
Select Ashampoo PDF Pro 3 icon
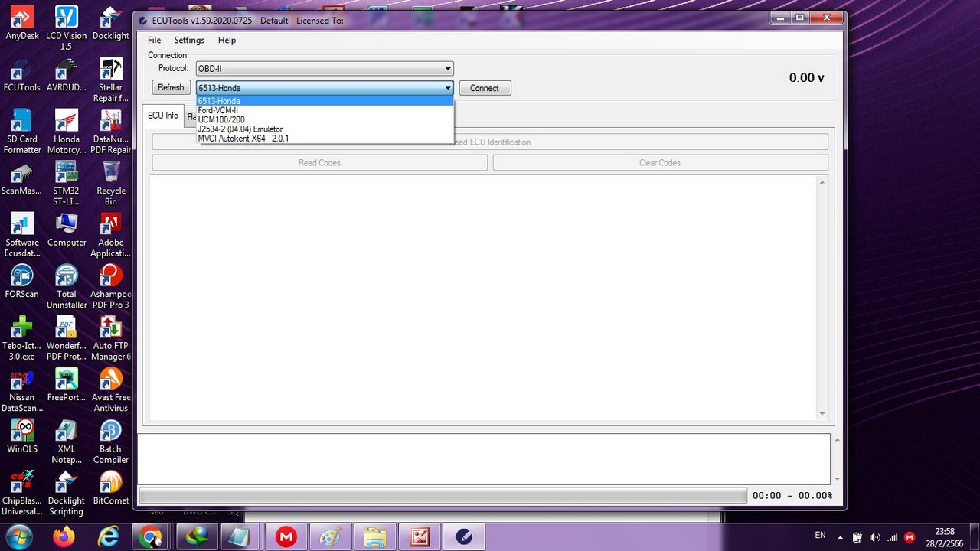click(111, 286)
